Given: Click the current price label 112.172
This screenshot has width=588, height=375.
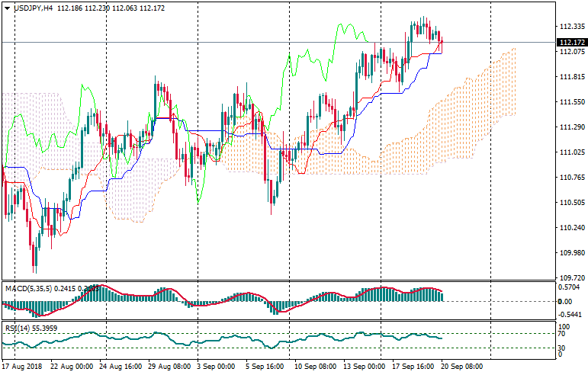Looking at the screenshot, I should (x=570, y=42).
